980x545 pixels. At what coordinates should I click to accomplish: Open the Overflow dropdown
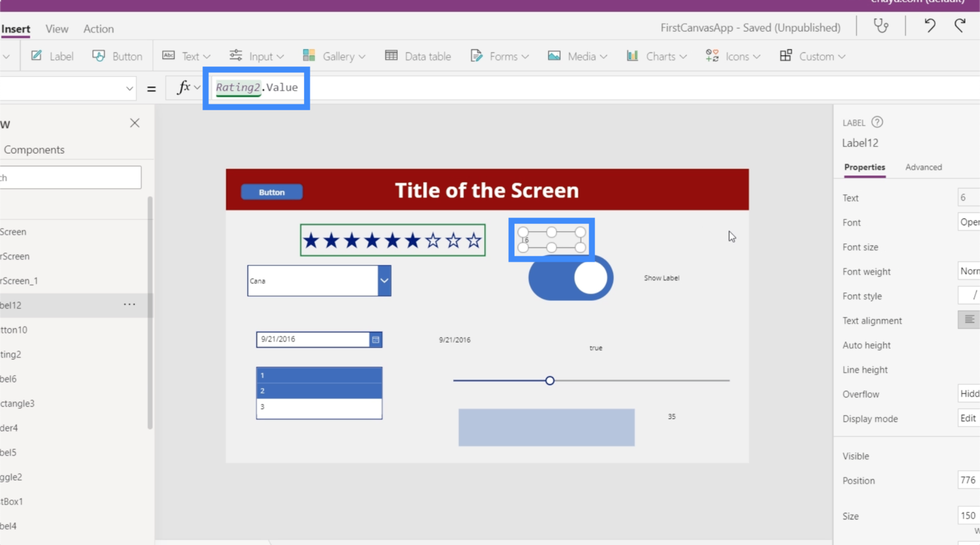[969, 393]
